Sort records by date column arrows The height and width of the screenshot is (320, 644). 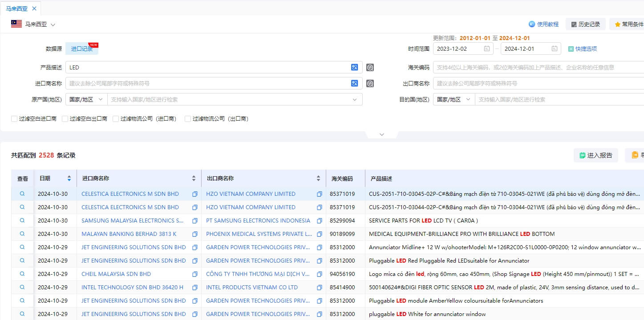[x=69, y=178]
